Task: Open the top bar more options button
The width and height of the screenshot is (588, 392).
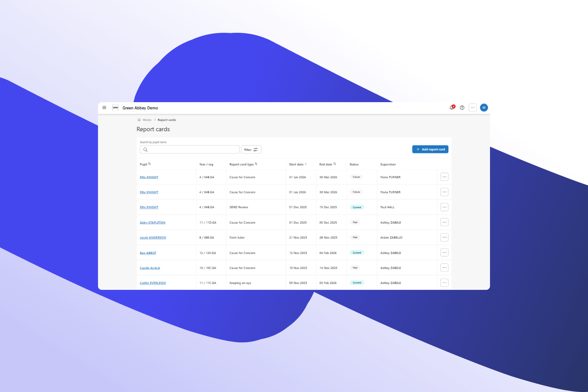Action: (473, 108)
